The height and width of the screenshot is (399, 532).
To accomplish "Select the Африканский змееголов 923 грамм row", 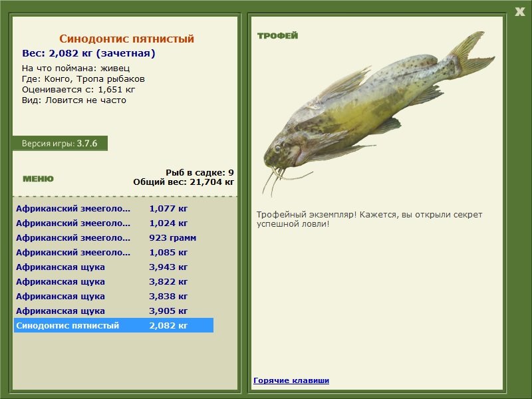I will click(x=114, y=237).
